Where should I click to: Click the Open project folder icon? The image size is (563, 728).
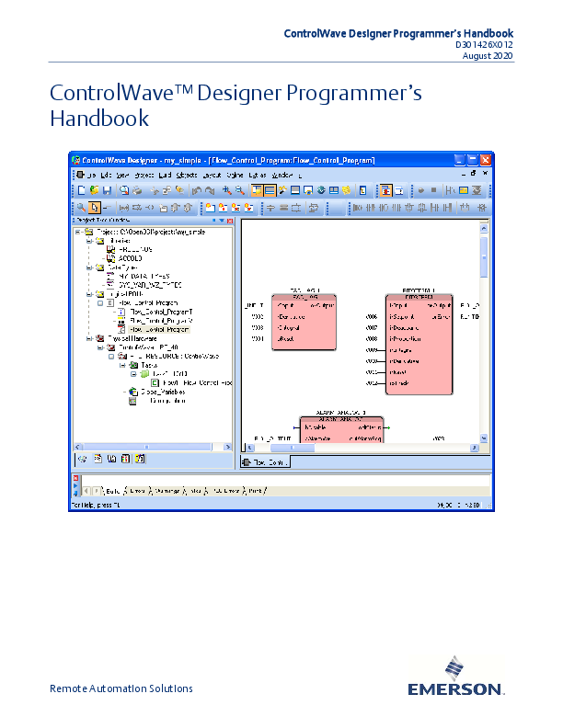coord(95,190)
